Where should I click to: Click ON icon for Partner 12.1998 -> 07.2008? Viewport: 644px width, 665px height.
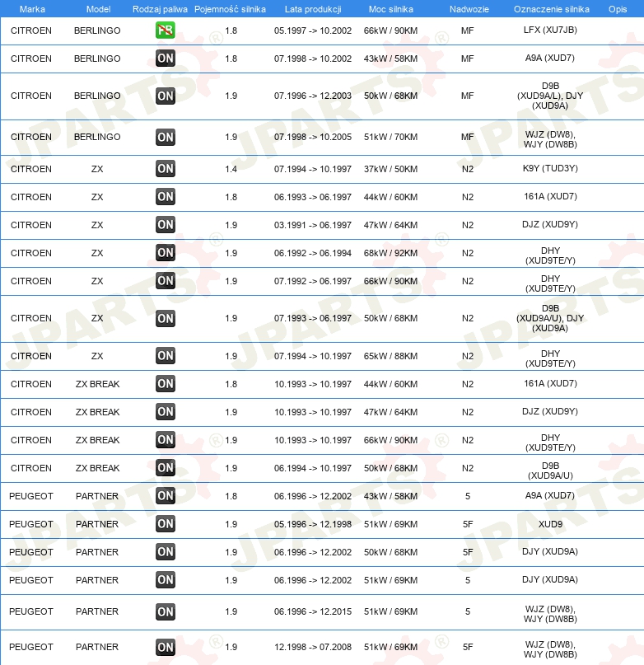point(166,647)
